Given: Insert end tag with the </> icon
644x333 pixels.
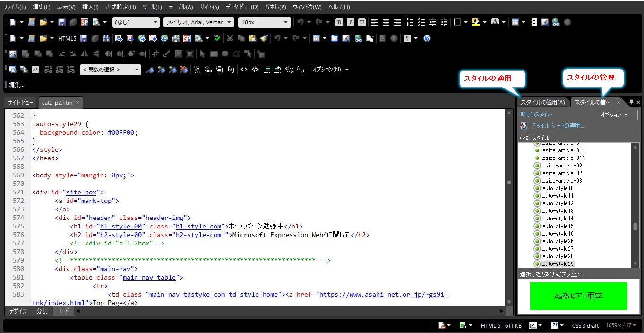Looking at the screenshot, I should coord(255,70).
